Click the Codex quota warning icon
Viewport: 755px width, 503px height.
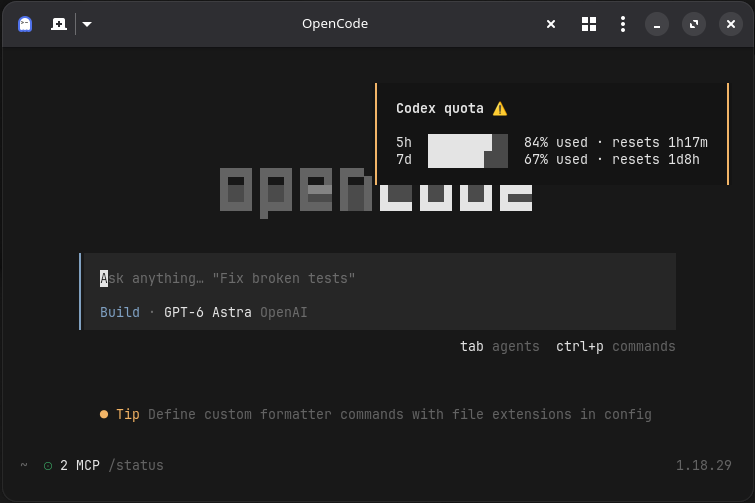(x=500, y=109)
